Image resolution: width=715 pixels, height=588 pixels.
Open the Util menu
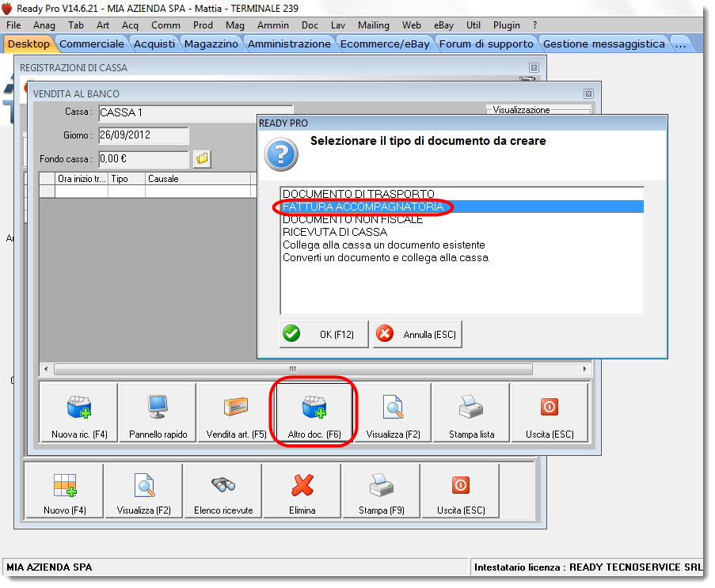click(473, 25)
